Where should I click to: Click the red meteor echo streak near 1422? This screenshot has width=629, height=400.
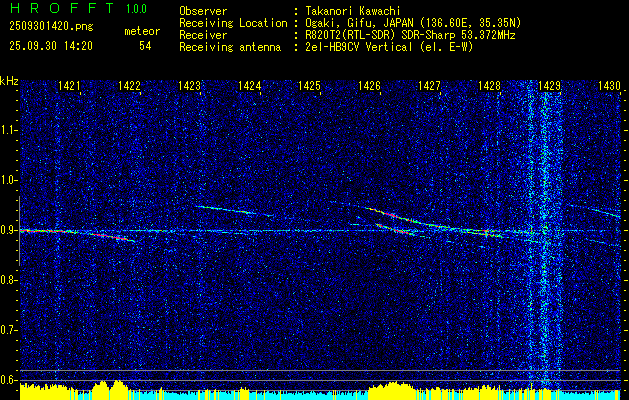(114, 237)
